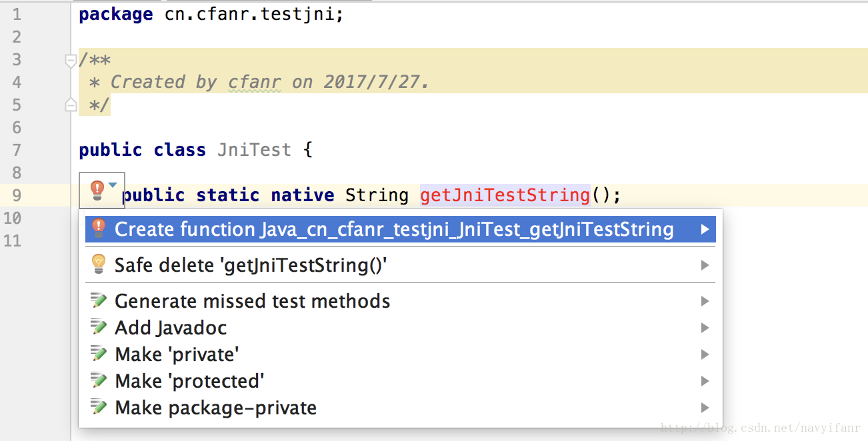Click red bulb icon beside Create function
The height and width of the screenshot is (441, 868).
99,228
